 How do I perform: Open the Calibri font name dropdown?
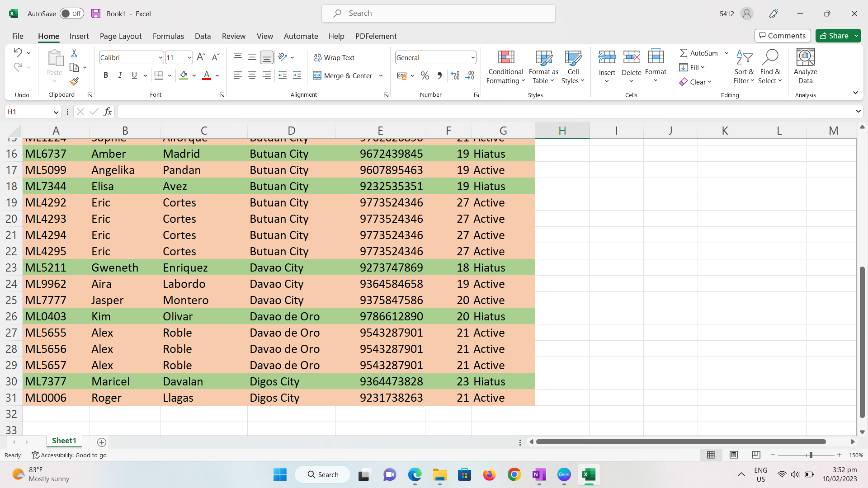pyautogui.click(x=160, y=57)
